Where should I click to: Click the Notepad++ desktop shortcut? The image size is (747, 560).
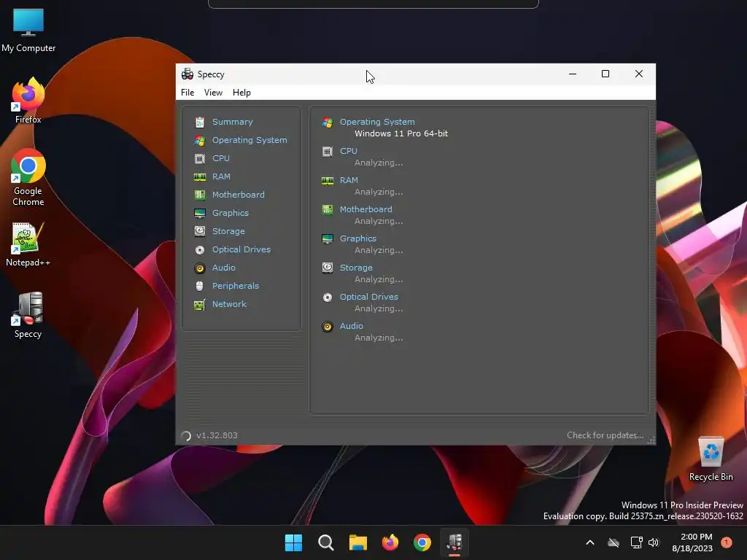[x=28, y=244]
